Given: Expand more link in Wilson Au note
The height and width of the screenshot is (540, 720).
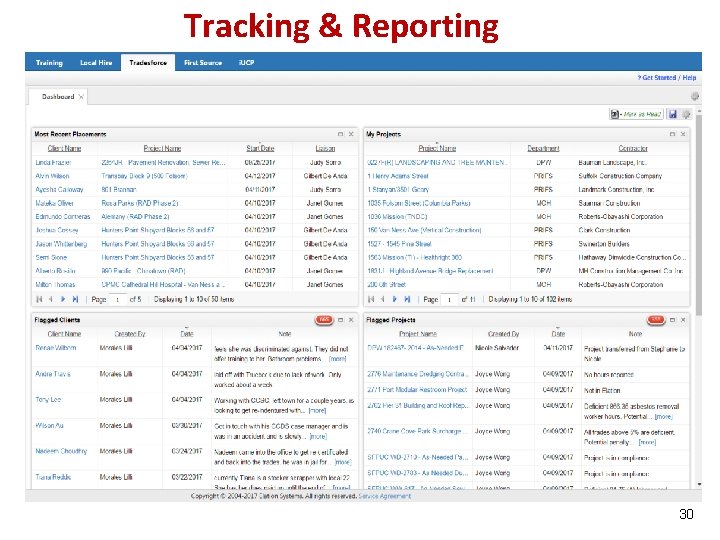Looking at the screenshot, I should tap(318, 436).
